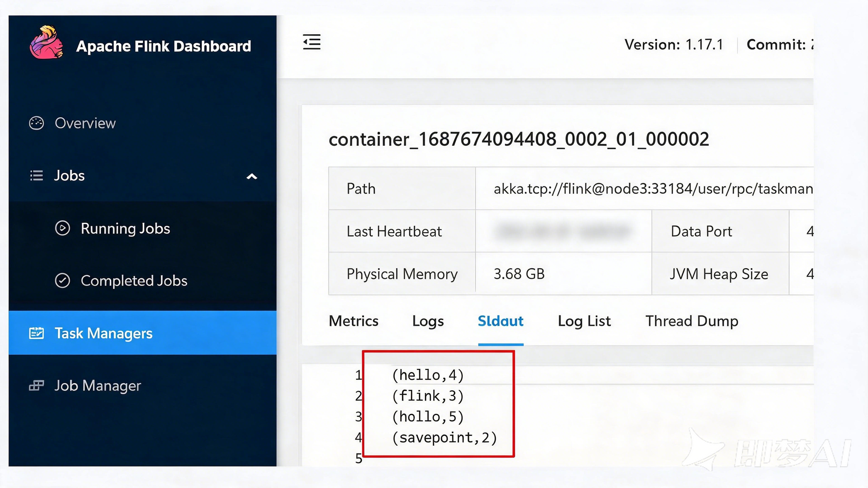The image size is (868, 488).
Task: Open Running Jobs
Action: 125,229
